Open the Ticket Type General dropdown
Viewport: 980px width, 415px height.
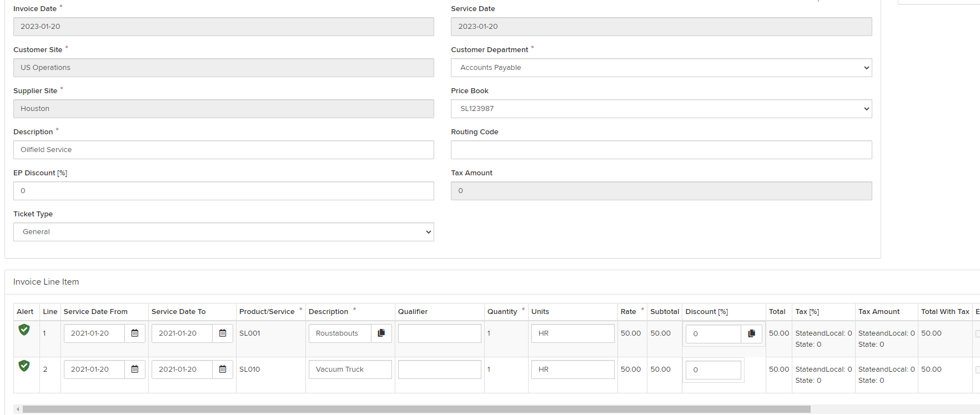pyautogui.click(x=223, y=232)
